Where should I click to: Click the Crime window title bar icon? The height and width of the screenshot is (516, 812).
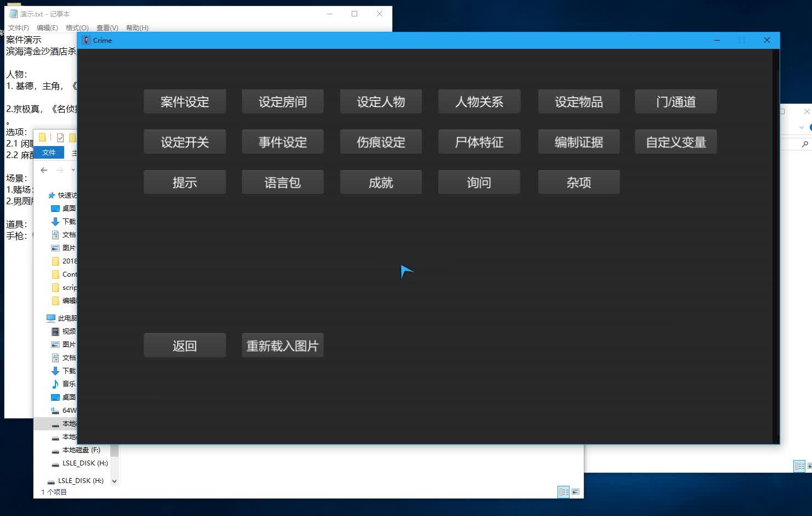coord(86,40)
